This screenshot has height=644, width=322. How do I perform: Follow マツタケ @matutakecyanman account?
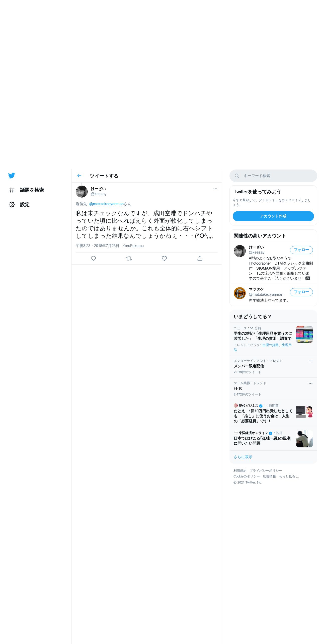pyautogui.click(x=301, y=292)
